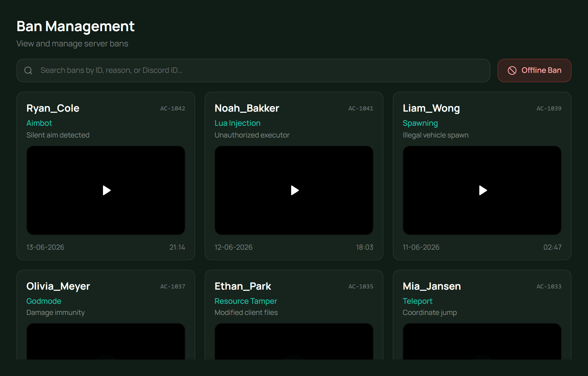Click the Spawning ban category
Viewport: 588px width, 376px height.
(420, 123)
